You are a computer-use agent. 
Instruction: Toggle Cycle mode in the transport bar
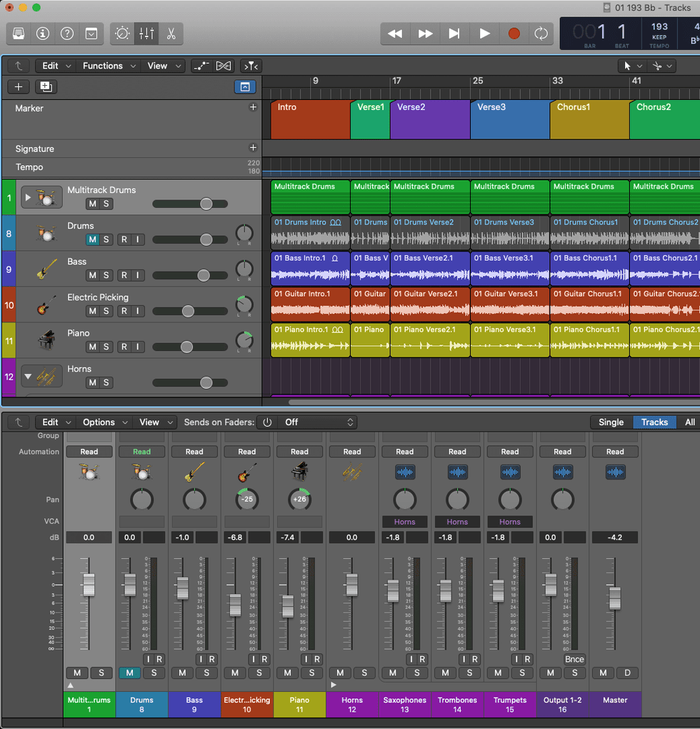[x=541, y=34]
